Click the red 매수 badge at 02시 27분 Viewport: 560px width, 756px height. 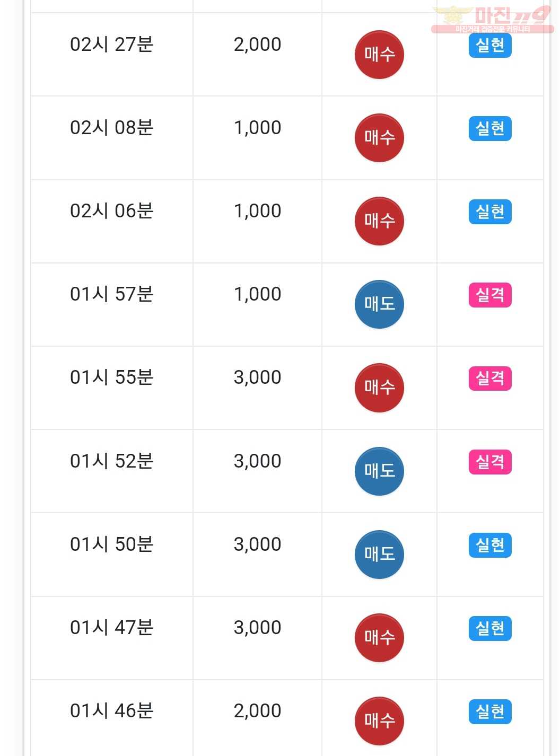click(379, 55)
